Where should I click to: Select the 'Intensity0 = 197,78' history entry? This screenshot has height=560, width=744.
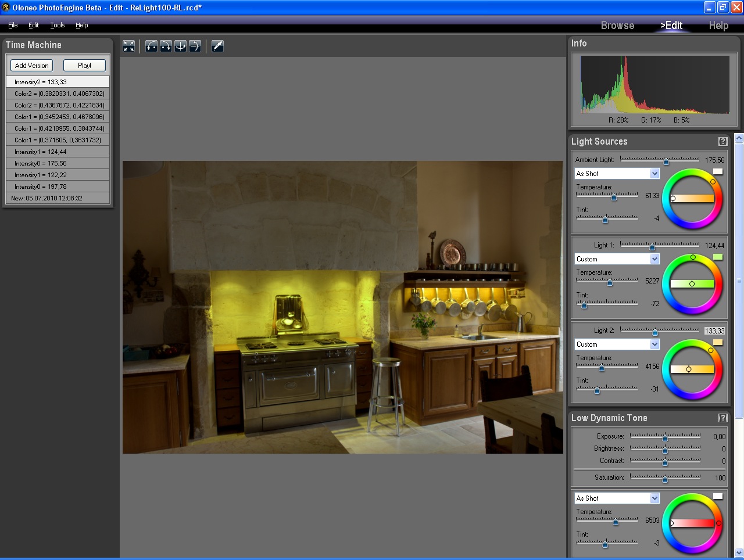[x=57, y=186]
